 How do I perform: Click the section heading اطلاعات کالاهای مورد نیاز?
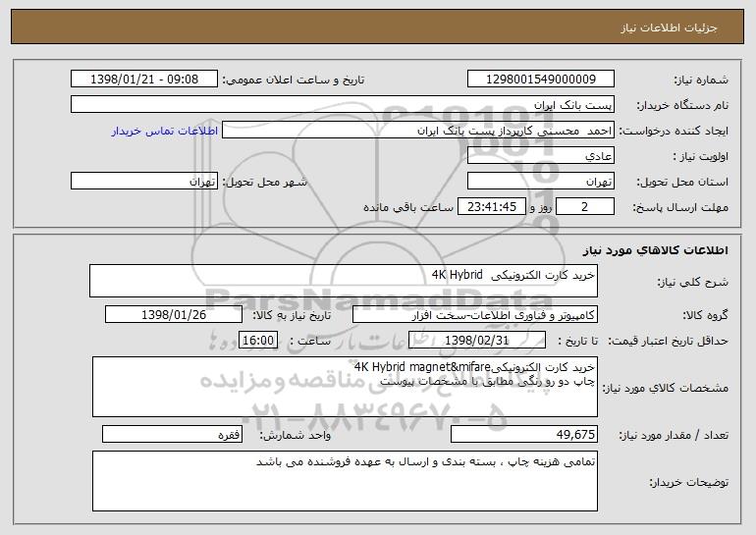655,250
